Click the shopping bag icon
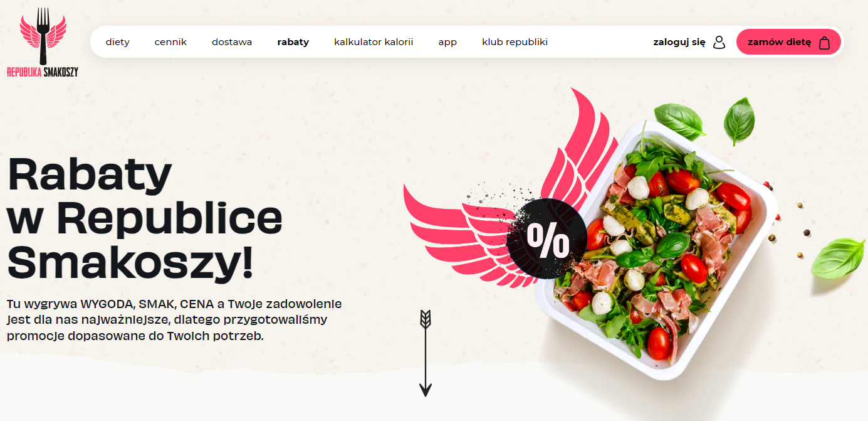 click(x=824, y=42)
